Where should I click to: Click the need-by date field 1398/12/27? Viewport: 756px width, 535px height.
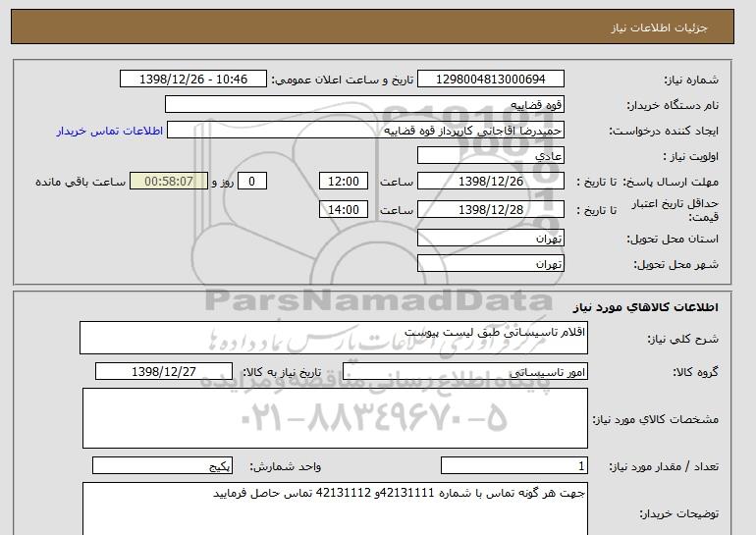coord(163,372)
